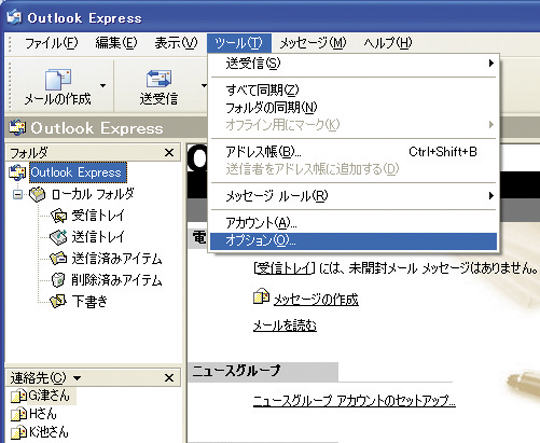Open the dropdown arrow beside 送受信 toolbar button

pos(204,85)
